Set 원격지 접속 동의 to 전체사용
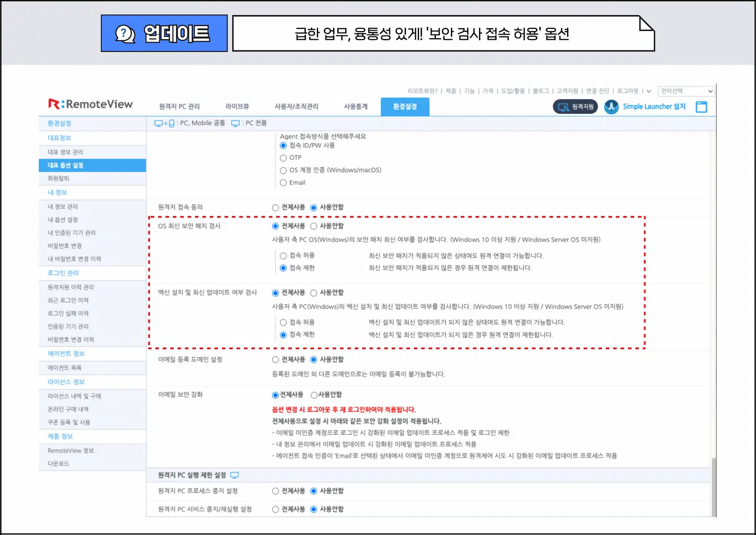Viewport: 756px width, 535px height. pos(275,207)
